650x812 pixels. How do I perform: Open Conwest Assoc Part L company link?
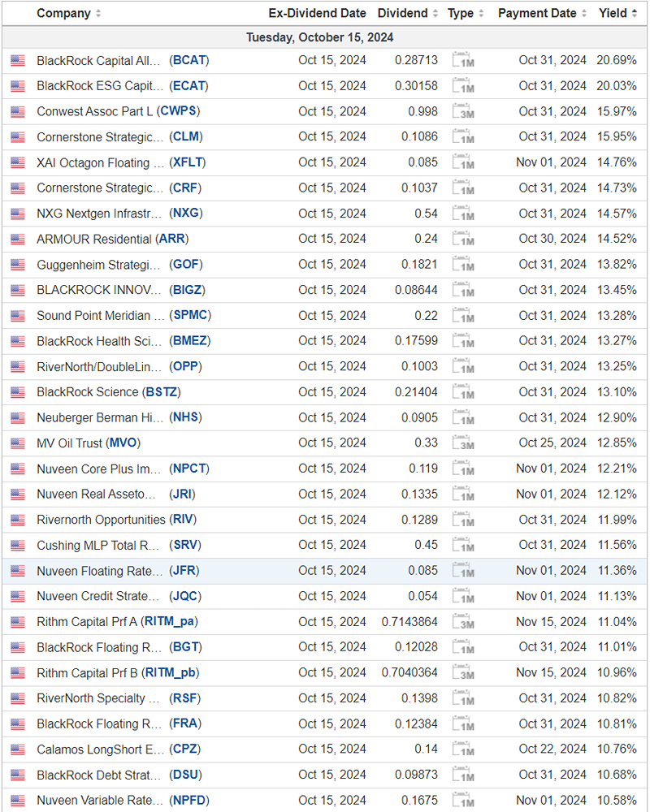click(94, 111)
